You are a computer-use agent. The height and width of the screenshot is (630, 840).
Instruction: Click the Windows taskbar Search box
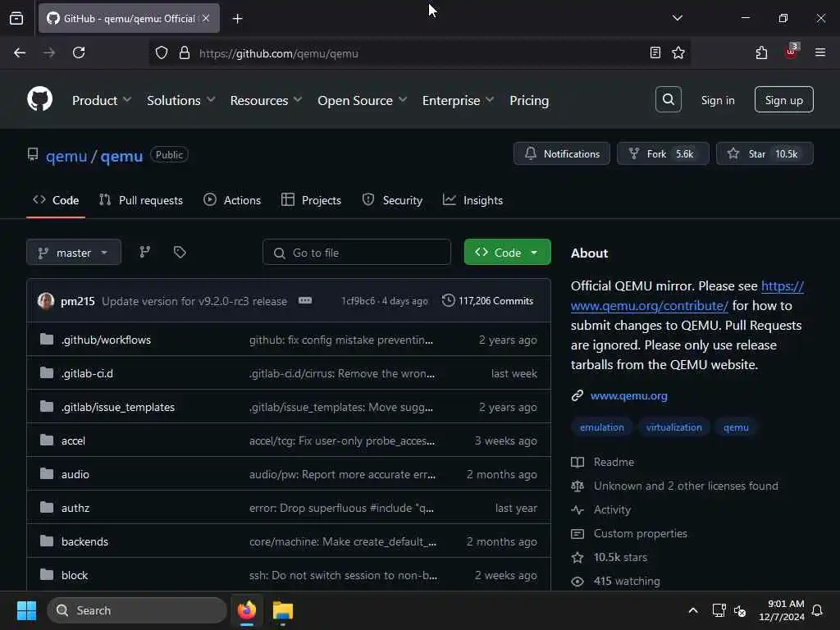coord(137,610)
